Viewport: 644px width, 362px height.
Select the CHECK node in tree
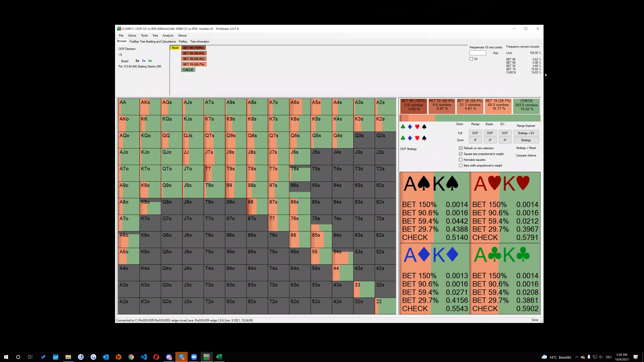coord(188,70)
